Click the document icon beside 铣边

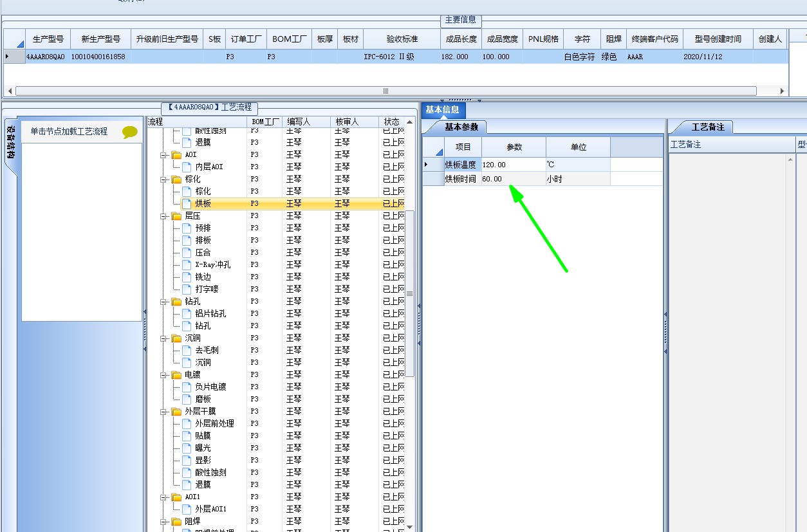click(187, 277)
